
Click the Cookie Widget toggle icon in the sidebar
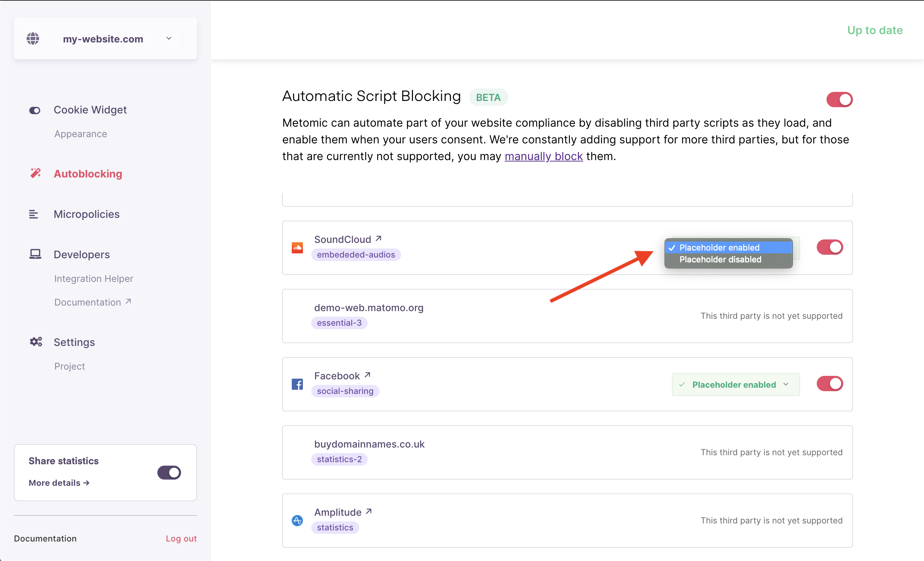(x=35, y=110)
